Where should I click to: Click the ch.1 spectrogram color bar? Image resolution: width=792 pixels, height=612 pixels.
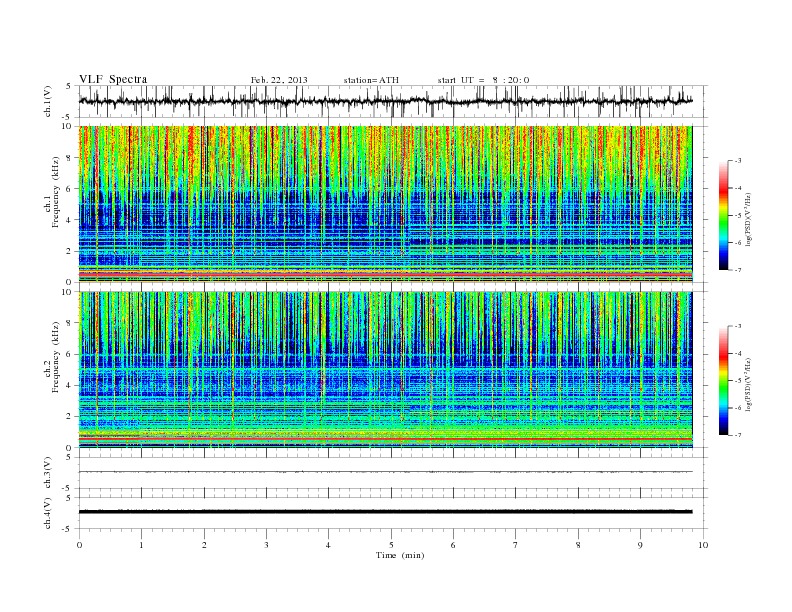[x=723, y=216]
